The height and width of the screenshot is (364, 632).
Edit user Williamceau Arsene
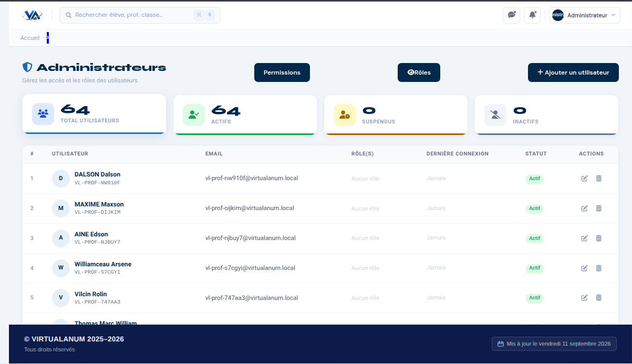point(584,268)
